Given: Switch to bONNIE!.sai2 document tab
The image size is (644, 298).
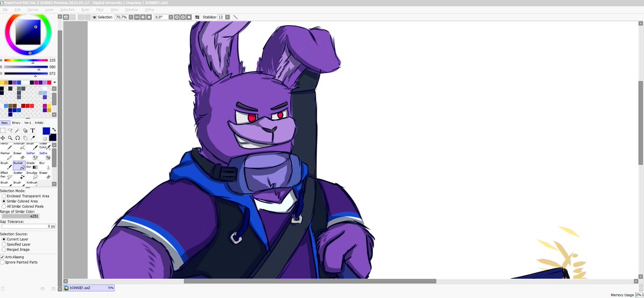Looking at the screenshot, I should pyautogui.click(x=89, y=288).
